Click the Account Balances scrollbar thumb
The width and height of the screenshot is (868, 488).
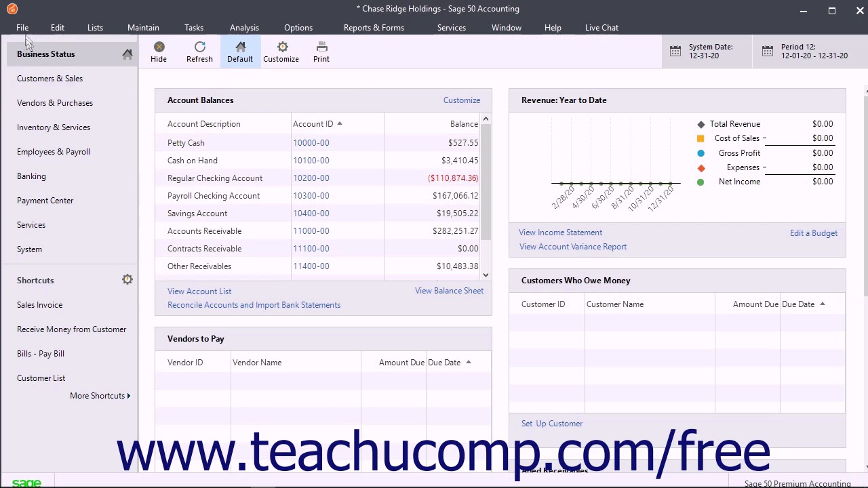click(x=486, y=182)
